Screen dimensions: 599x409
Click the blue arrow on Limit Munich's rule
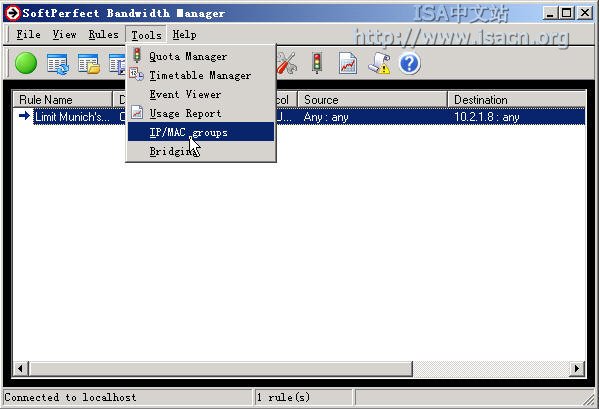pyautogui.click(x=24, y=115)
